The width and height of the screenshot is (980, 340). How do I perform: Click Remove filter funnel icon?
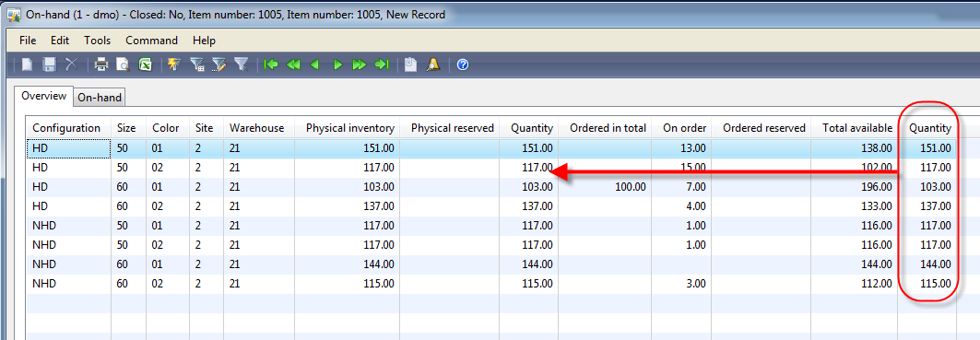241,64
